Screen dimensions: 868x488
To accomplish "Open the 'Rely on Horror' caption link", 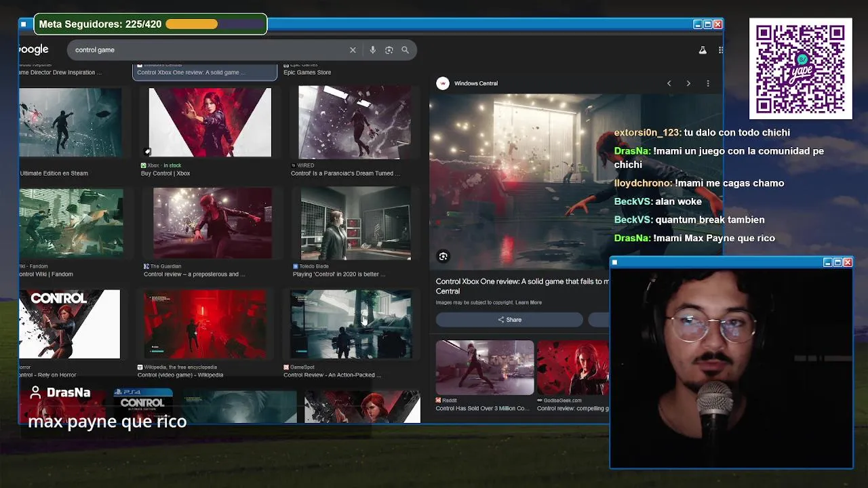I will click(x=47, y=375).
